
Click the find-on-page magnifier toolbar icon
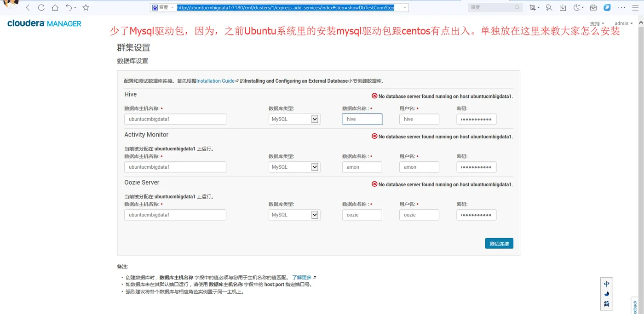point(549,8)
